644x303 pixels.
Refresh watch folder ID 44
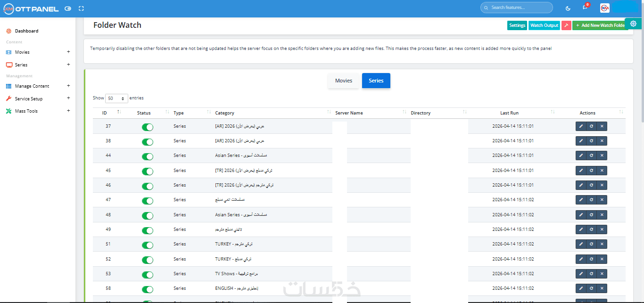click(x=591, y=156)
